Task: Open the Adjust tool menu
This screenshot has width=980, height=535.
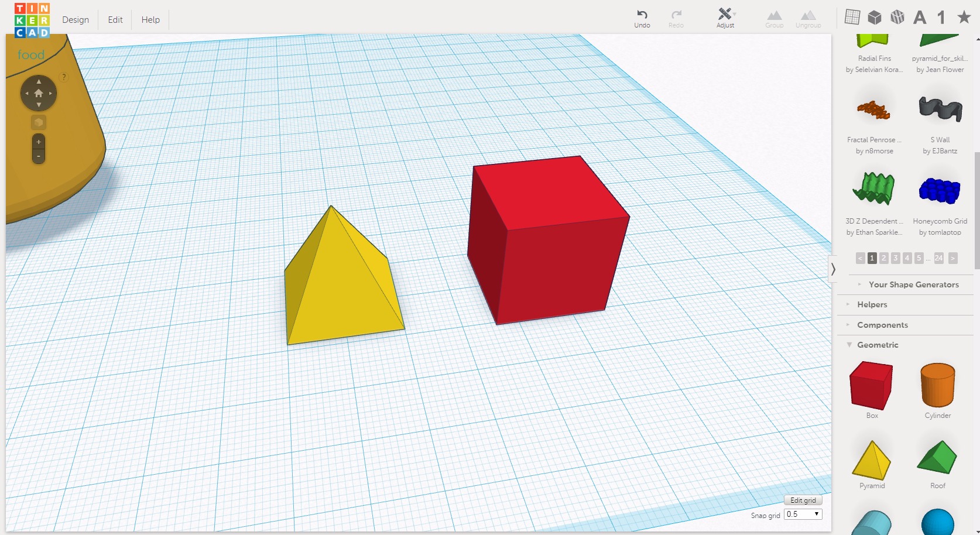Action: point(725,18)
